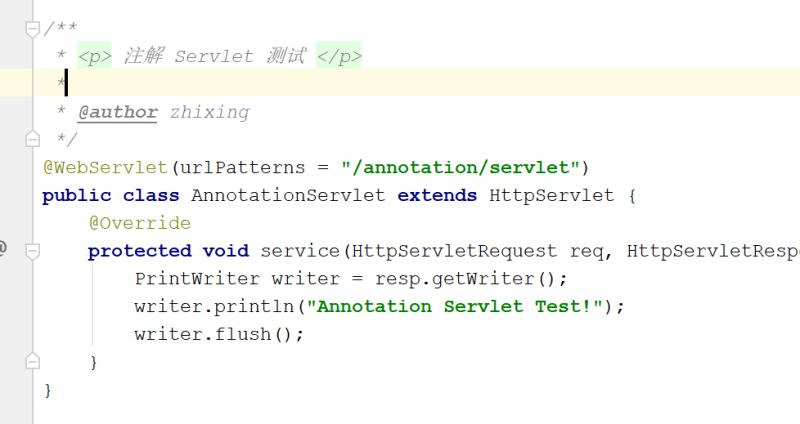Image resolution: width=800 pixels, height=424 pixels.
Task: Click the urlPatterns attribute name
Action: [x=242, y=167]
